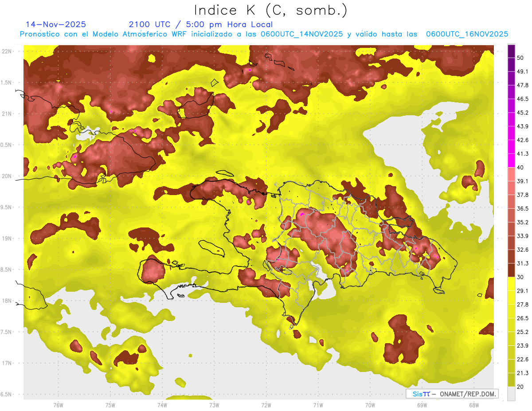This screenshot has width=532, height=411.
Task: Click the '70W' longitude label
Action: [370, 405]
